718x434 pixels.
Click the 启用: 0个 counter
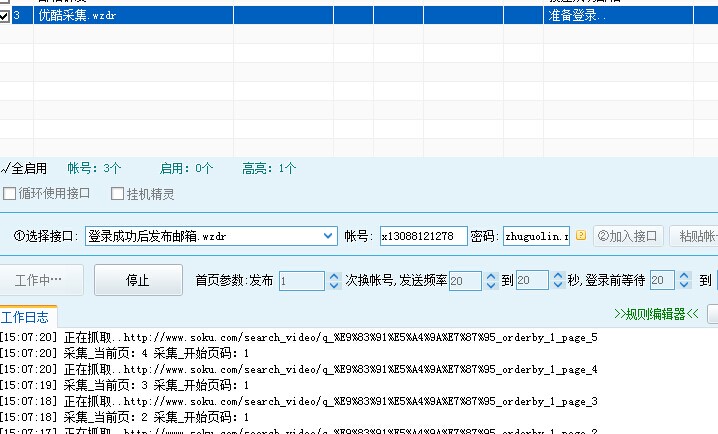186,168
